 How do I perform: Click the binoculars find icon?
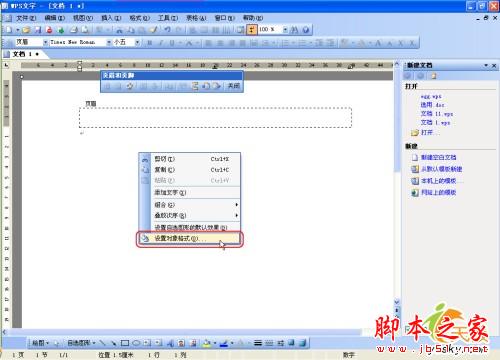295,30
